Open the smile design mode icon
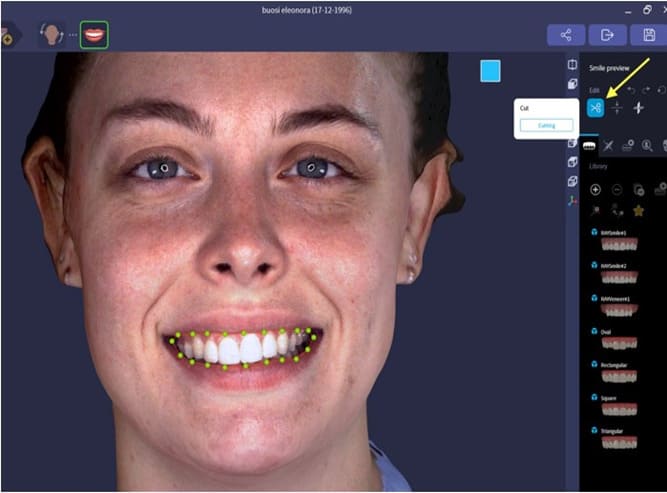Screen dimensions: 667x493 (x=94, y=34)
